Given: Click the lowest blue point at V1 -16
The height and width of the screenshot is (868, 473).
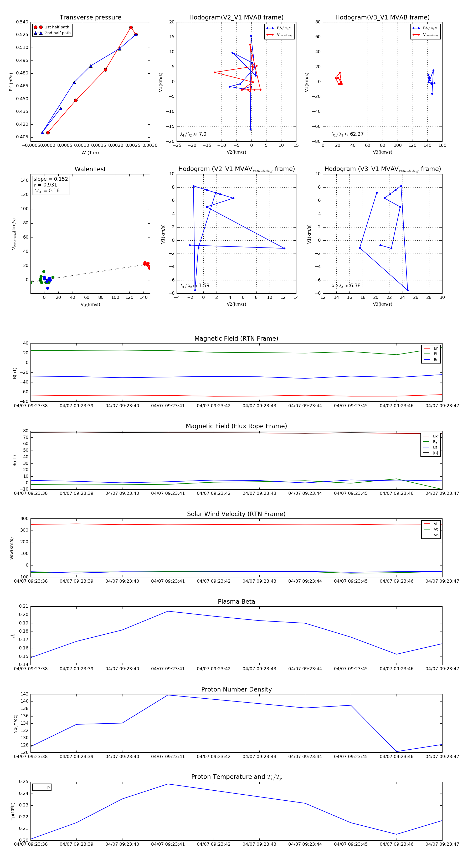Looking at the screenshot, I should (250, 129).
